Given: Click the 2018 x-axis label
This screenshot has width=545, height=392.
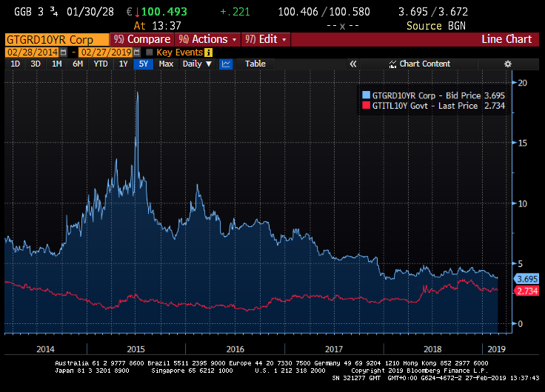Looking at the screenshot, I should (x=432, y=349).
